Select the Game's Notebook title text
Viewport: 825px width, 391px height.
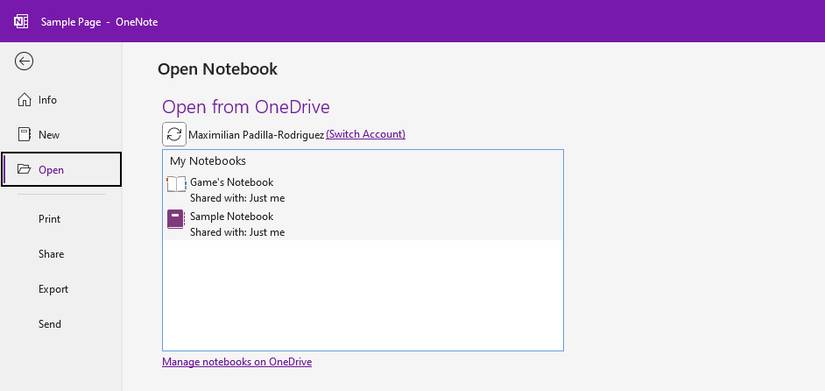point(232,182)
